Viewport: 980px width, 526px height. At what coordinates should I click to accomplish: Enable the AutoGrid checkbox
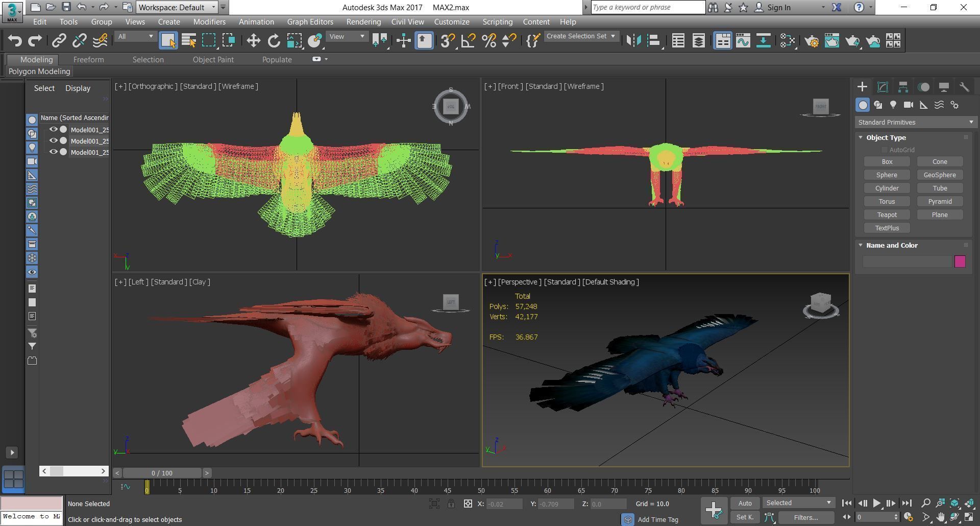pos(884,150)
